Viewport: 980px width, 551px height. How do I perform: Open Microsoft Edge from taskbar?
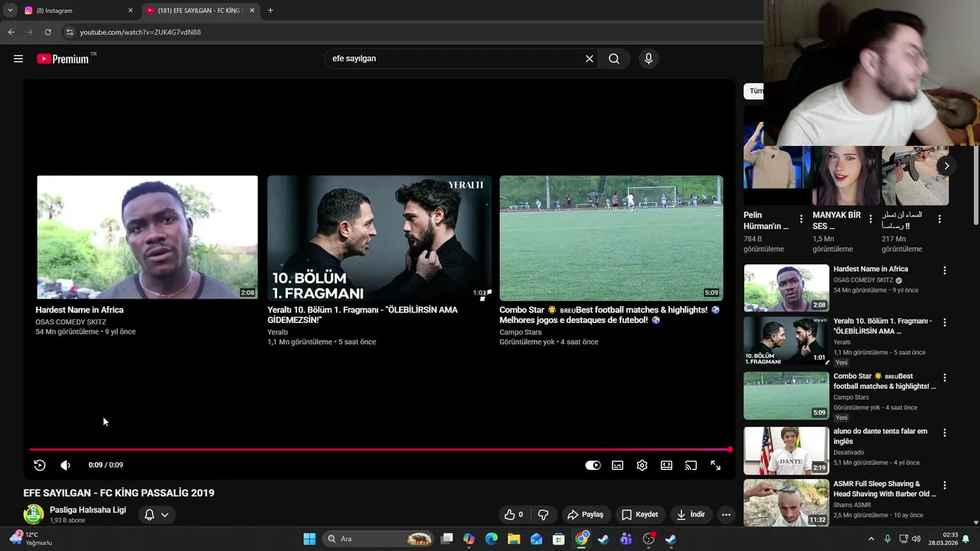(492, 539)
